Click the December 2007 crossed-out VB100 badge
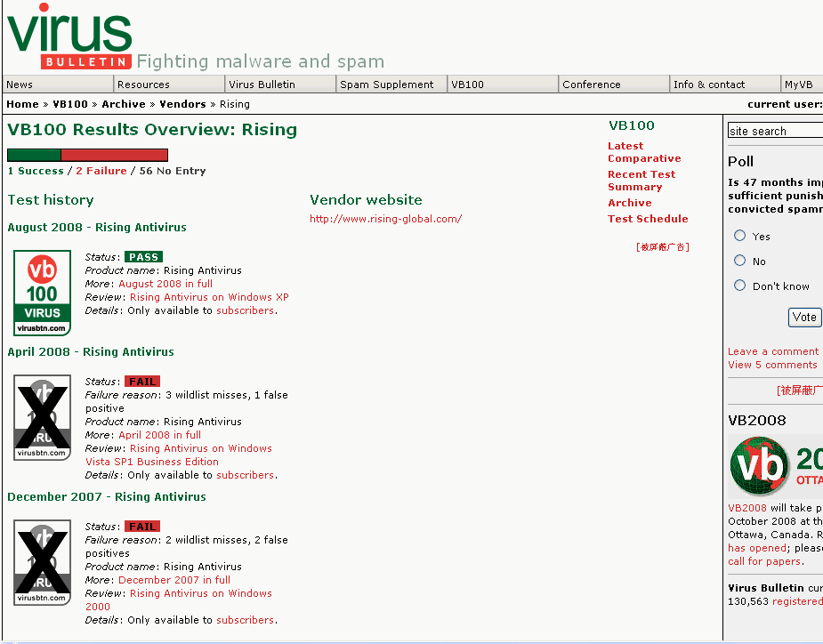This screenshot has width=823, height=644. 42,562
